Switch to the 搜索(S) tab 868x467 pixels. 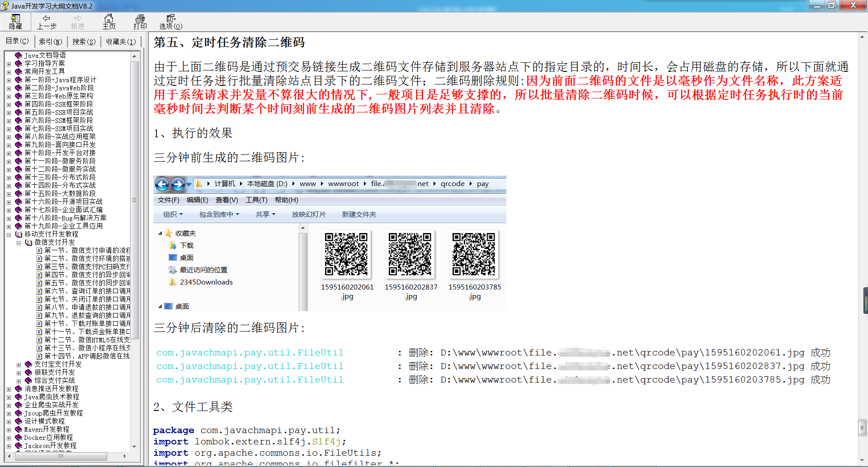pos(84,42)
